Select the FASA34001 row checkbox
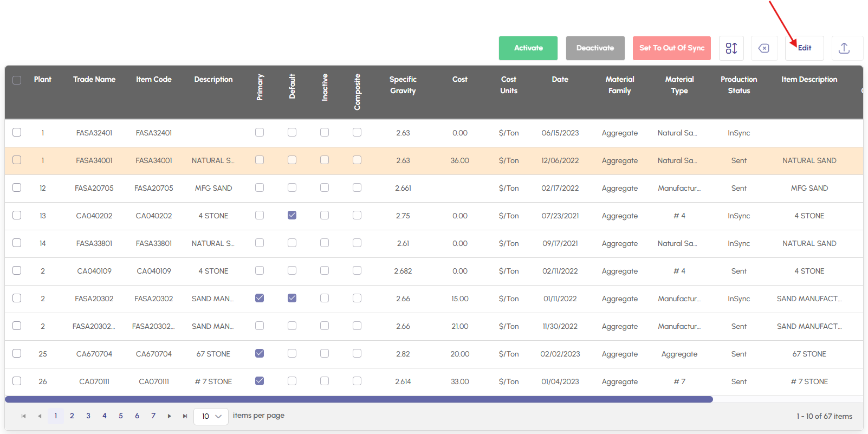Viewport: 868px width, 434px height. pyautogui.click(x=17, y=160)
